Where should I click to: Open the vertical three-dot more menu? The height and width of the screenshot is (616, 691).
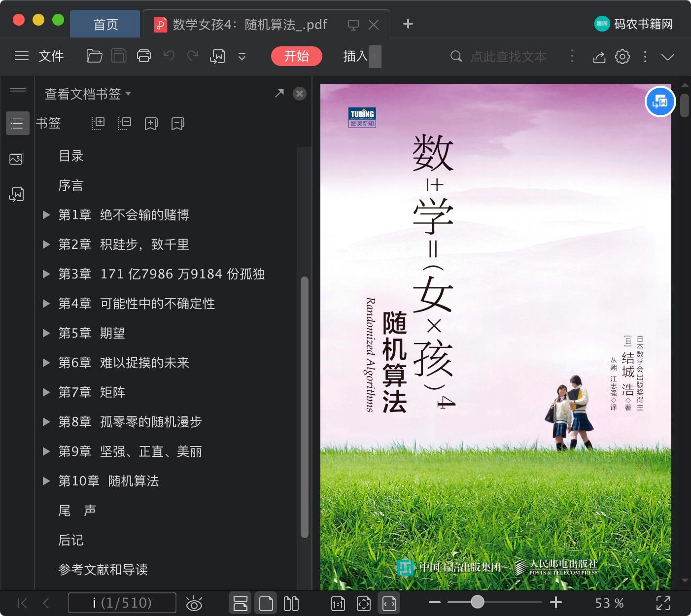[645, 57]
